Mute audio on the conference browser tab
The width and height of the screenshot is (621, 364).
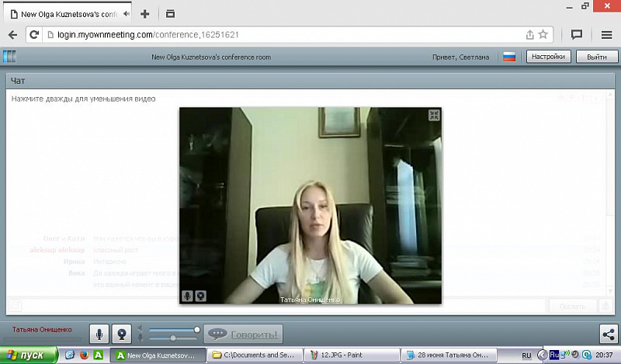127,13
